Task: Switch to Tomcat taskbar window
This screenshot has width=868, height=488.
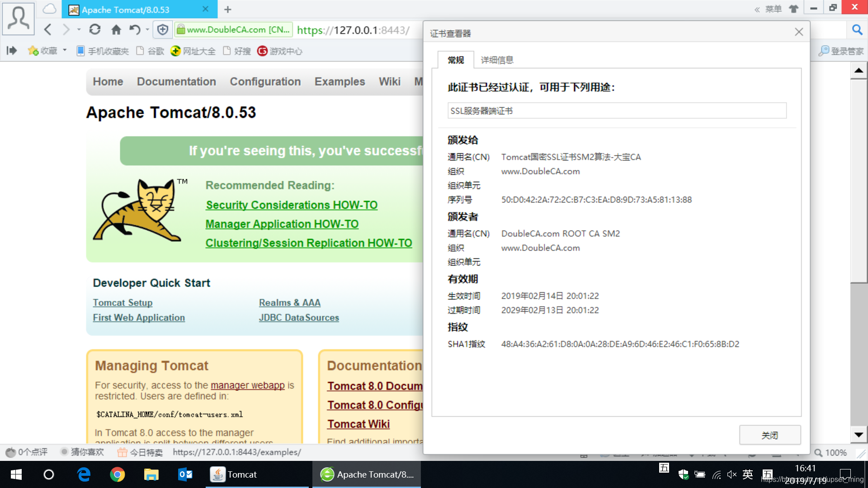Action: tap(257, 474)
